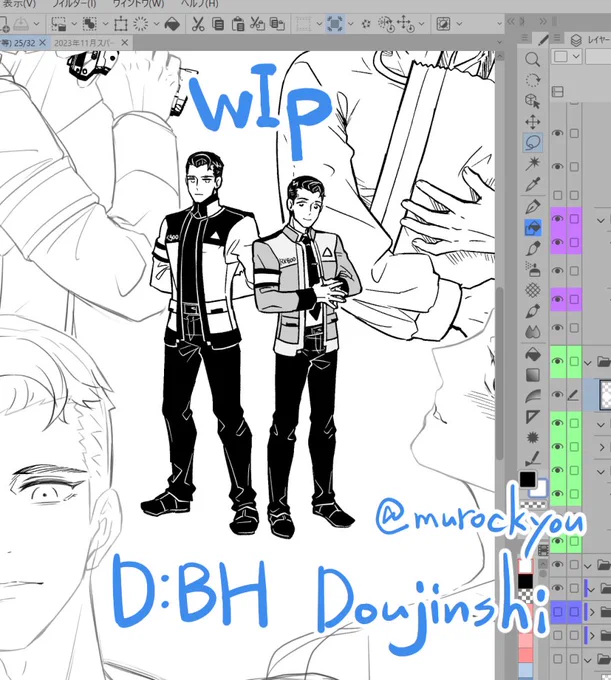Switch to the 2023年11月スパー document tab

[85, 43]
